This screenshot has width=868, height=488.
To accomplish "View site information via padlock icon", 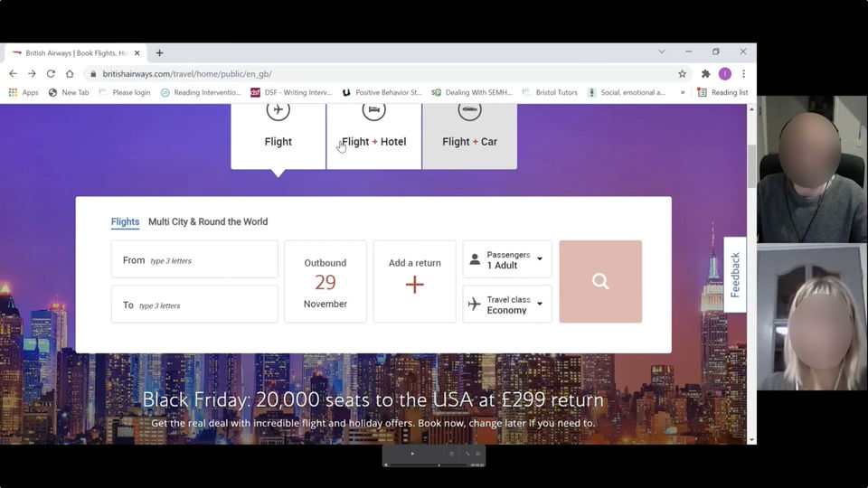I will point(93,73).
